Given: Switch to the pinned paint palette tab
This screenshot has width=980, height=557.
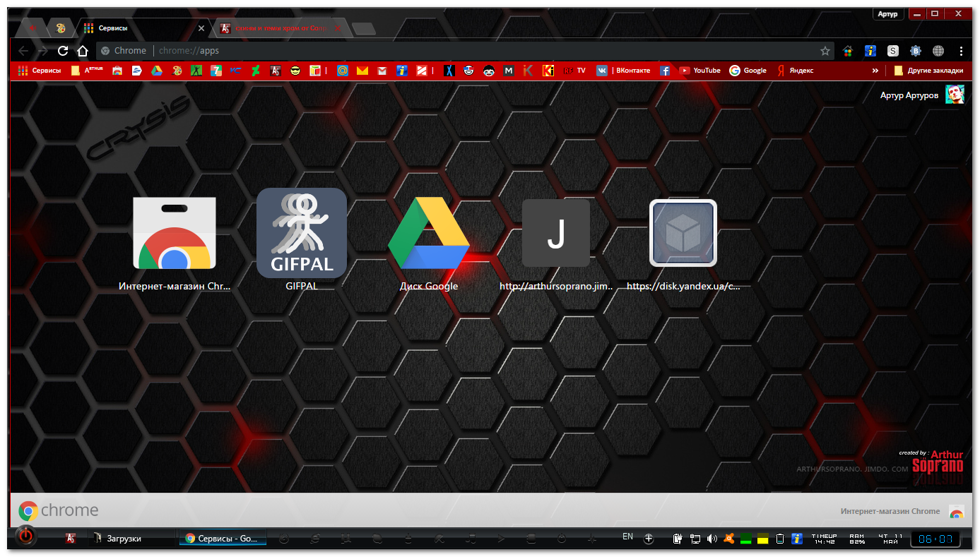Looking at the screenshot, I should tap(61, 29).
